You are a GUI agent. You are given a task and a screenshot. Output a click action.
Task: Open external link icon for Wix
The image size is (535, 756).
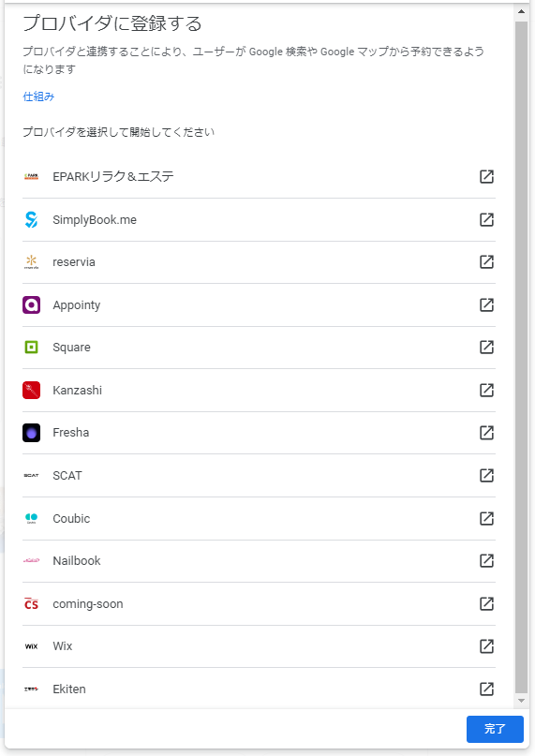[x=486, y=646]
